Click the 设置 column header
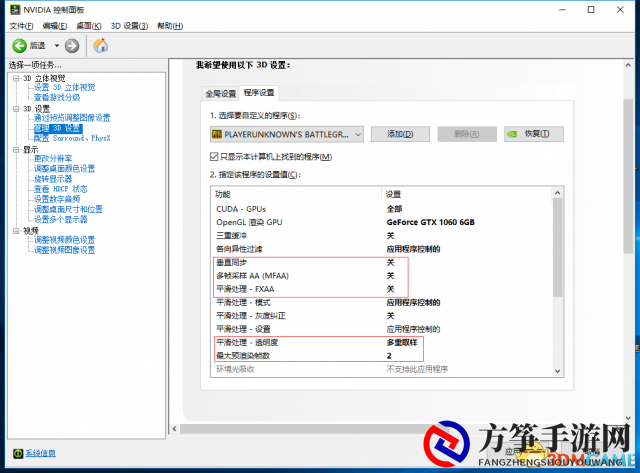This screenshot has width=640, height=473. coord(467,194)
